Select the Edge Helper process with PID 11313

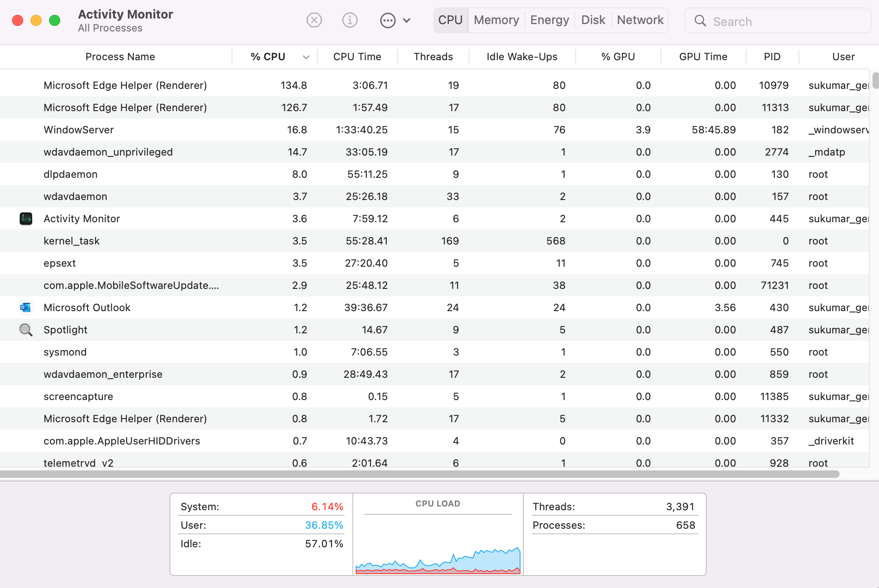coord(434,107)
